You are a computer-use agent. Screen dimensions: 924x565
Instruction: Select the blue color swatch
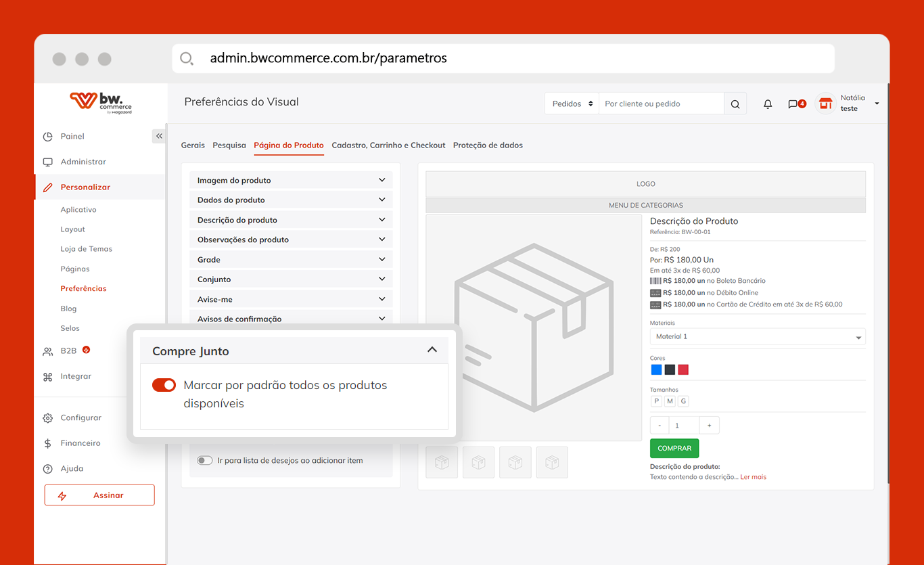tap(656, 369)
